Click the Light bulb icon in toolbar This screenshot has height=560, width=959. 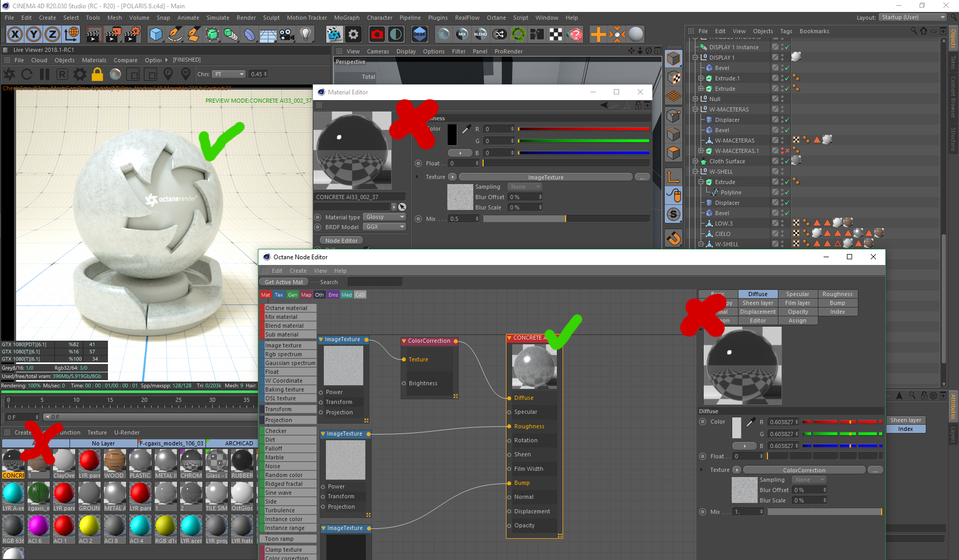click(306, 35)
